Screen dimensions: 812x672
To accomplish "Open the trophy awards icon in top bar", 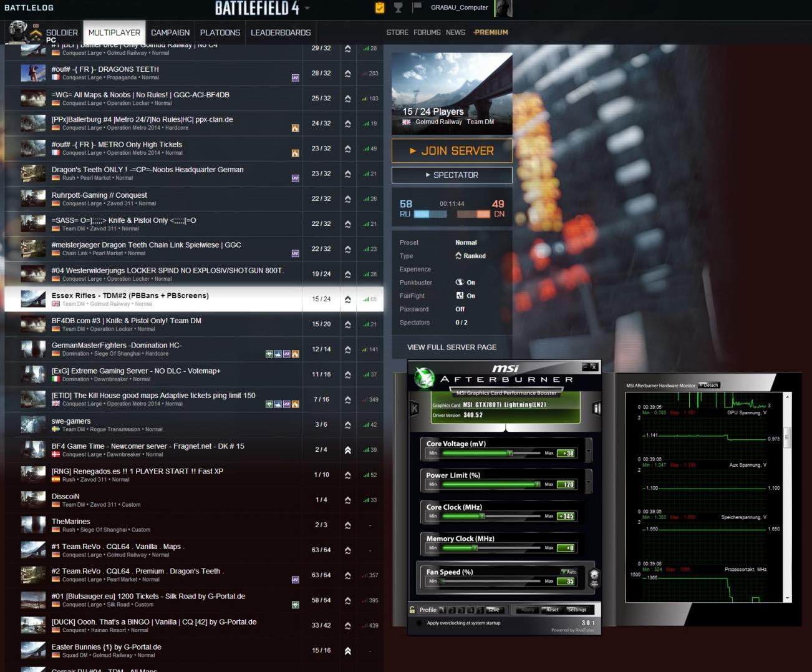I will [399, 7].
